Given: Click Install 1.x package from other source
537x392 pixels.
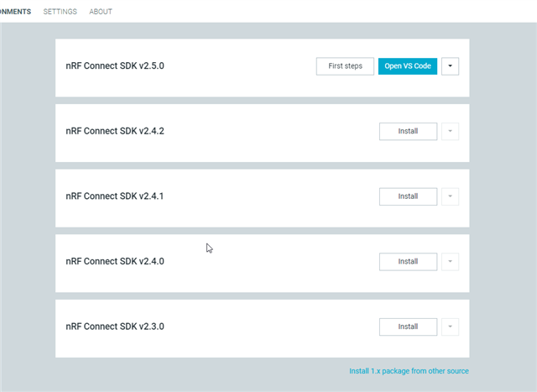Looking at the screenshot, I should pyautogui.click(x=409, y=371).
